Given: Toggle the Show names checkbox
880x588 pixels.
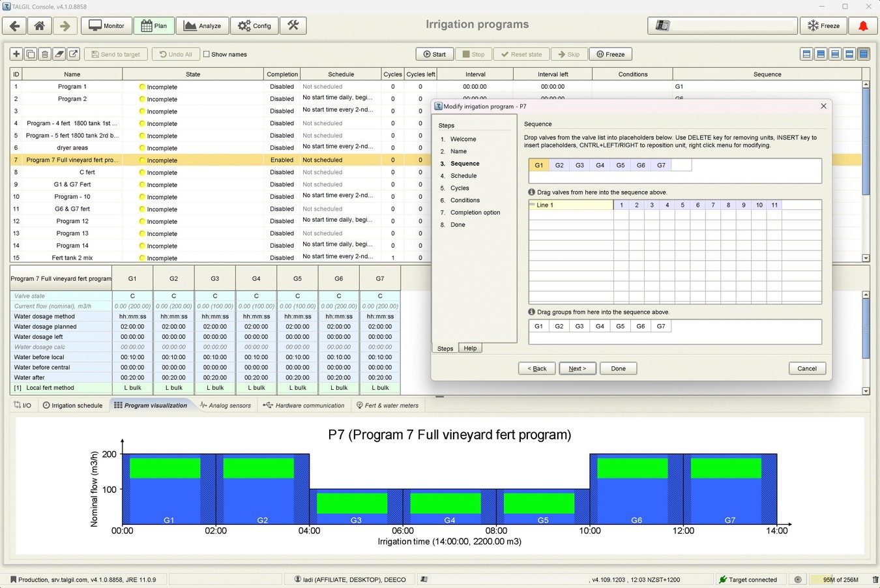Looking at the screenshot, I should [207, 54].
